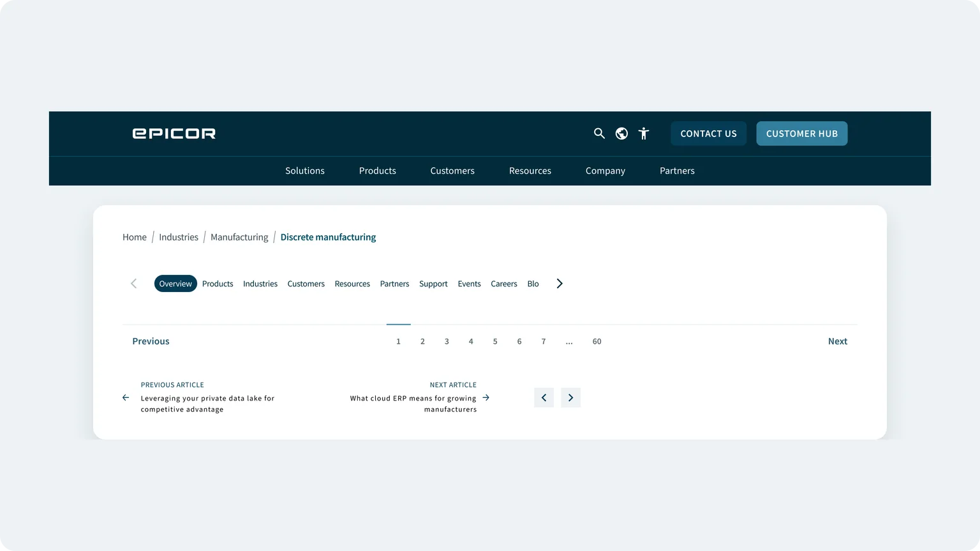Go to page 1 in pagination
Screen dimensions: 980x551
[398, 341]
